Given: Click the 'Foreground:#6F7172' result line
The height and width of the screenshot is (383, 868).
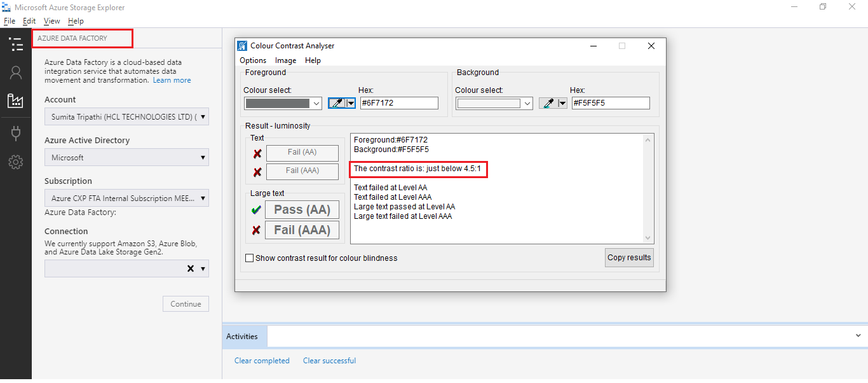Looking at the screenshot, I should pos(391,140).
